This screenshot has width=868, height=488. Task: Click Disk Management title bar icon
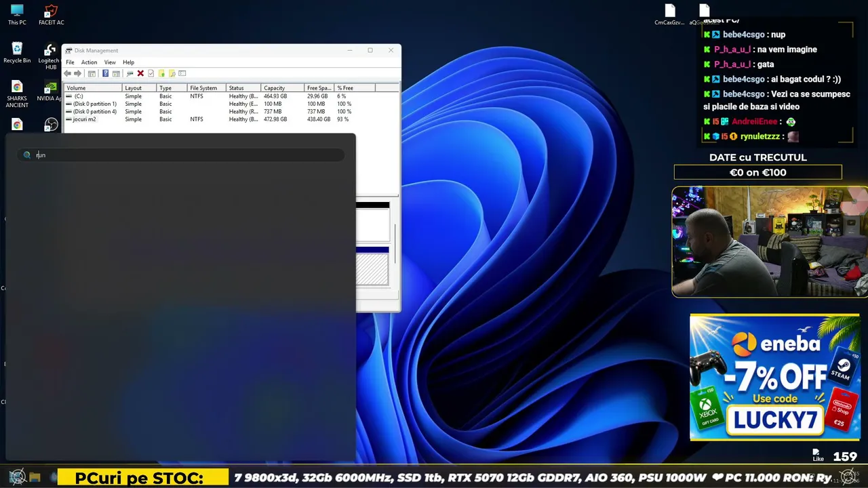tap(68, 50)
